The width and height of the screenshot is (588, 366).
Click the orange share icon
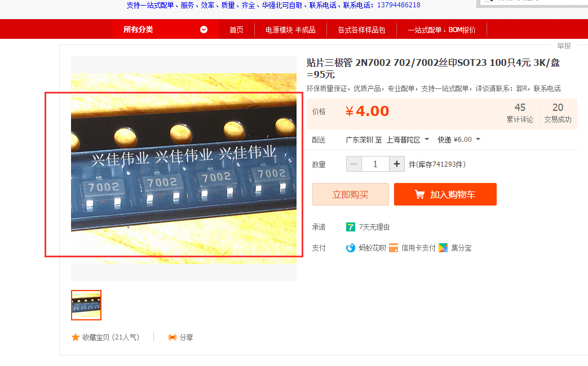pyautogui.click(x=172, y=337)
